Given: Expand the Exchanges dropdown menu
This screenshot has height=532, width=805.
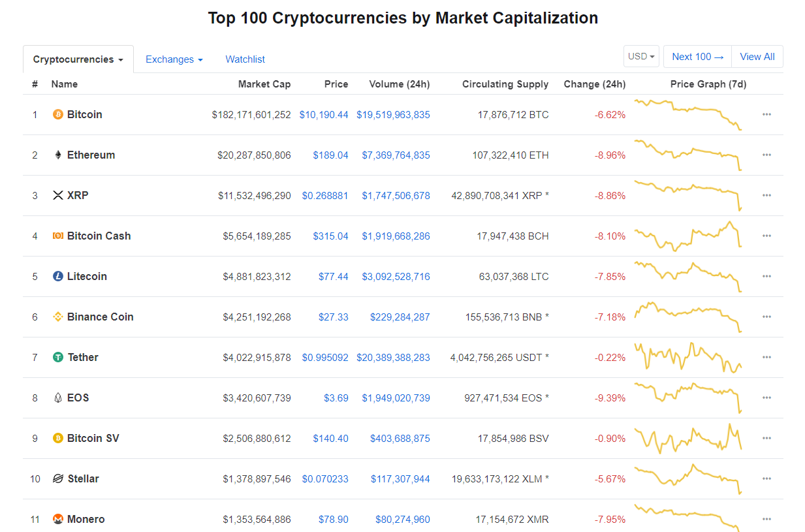Looking at the screenshot, I should click(x=174, y=59).
